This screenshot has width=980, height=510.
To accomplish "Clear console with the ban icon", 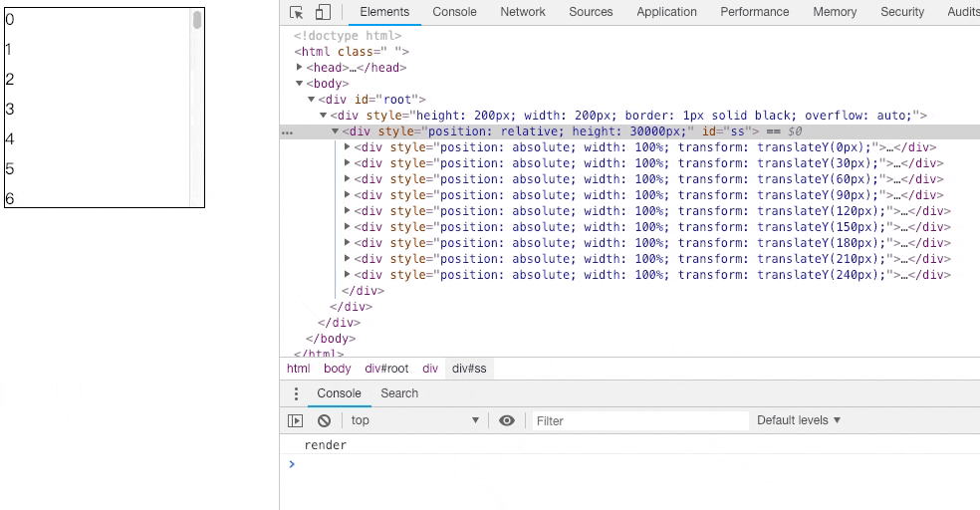I will (324, 420).
